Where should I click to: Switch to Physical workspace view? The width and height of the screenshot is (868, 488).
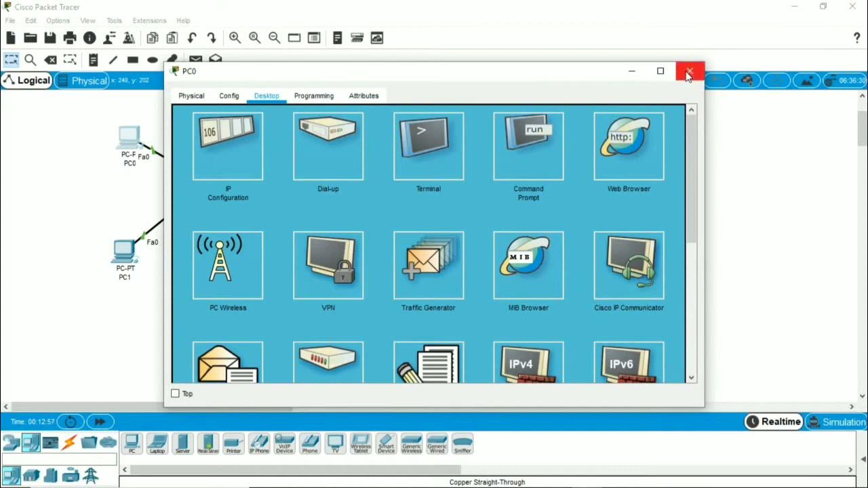(x=82, y=81)
